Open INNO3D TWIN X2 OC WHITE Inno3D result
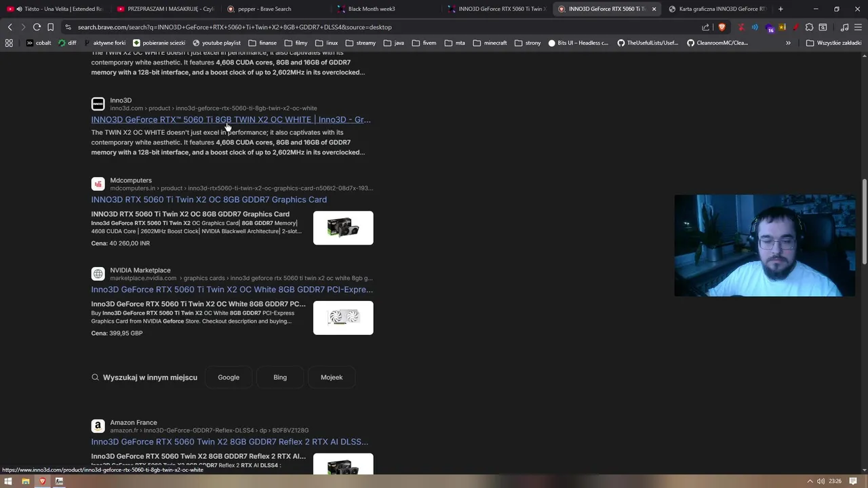Image resolution: width=868 pixels, height=488 pixels. [x=231, y=120]
